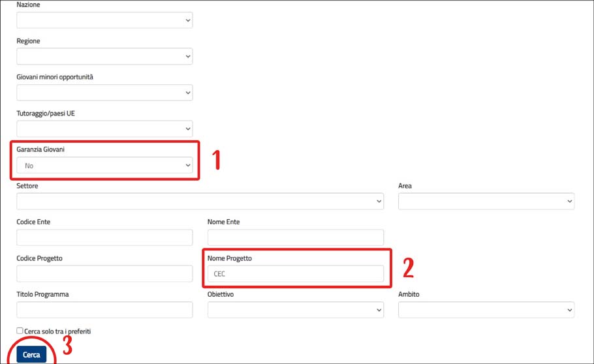Viewport: 594px width, 364px height.
Task: Click the Nazione chevron arrow
Action: point(188,20)
